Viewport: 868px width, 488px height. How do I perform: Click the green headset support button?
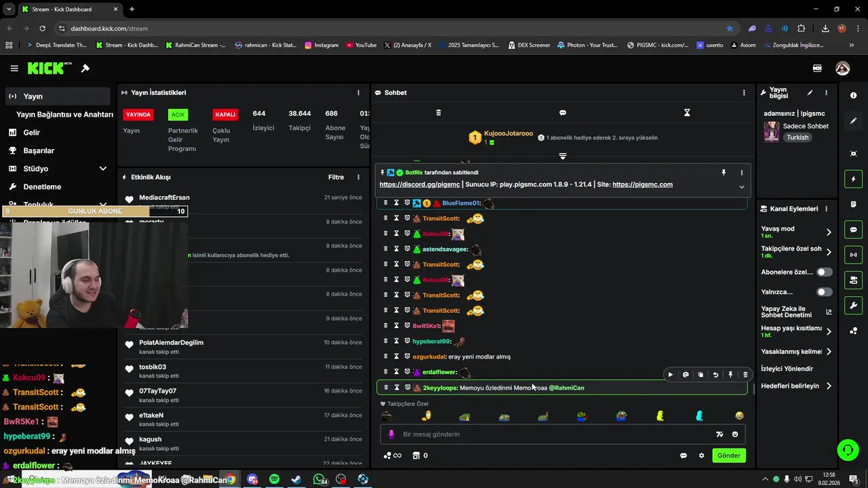pos(847,449)
